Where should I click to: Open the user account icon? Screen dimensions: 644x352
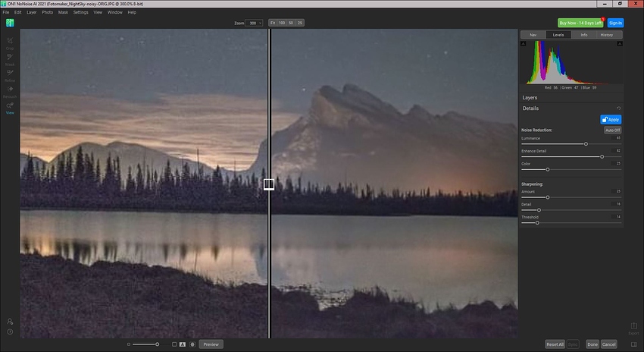tap(10, 322)
